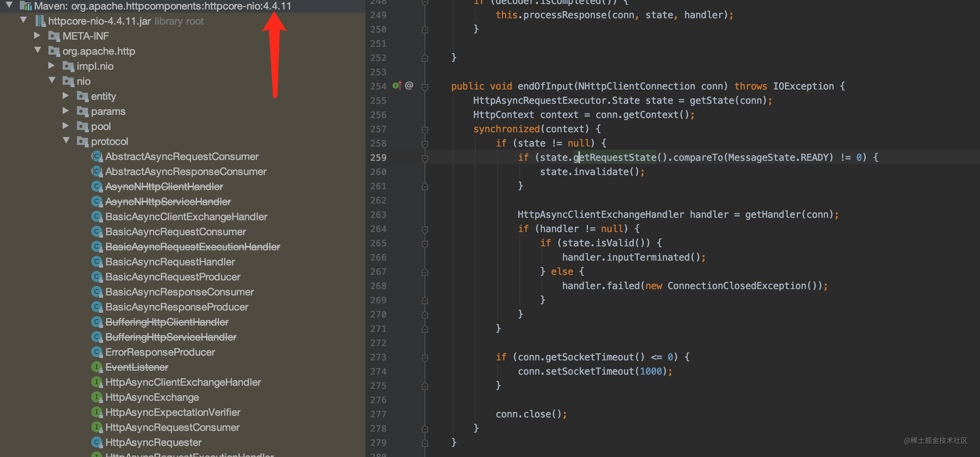
Task: Click the getRequestState method call on line 259
Action: [614, 158]
